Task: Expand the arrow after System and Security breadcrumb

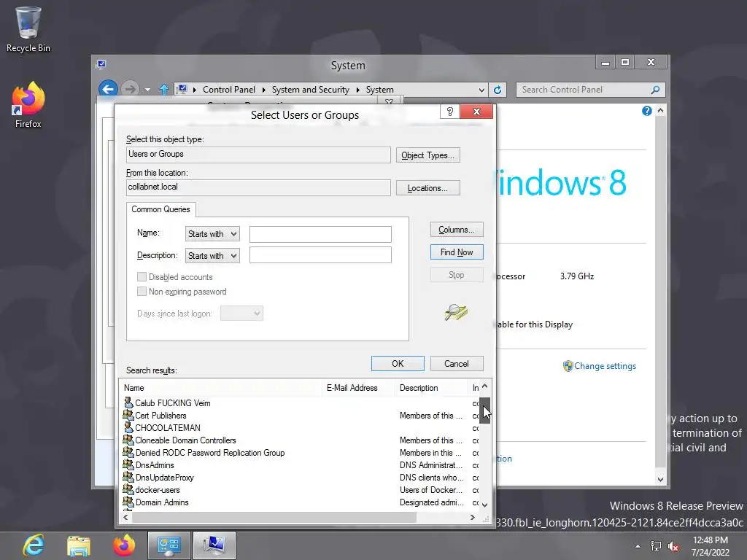Action: click(357, 90)
